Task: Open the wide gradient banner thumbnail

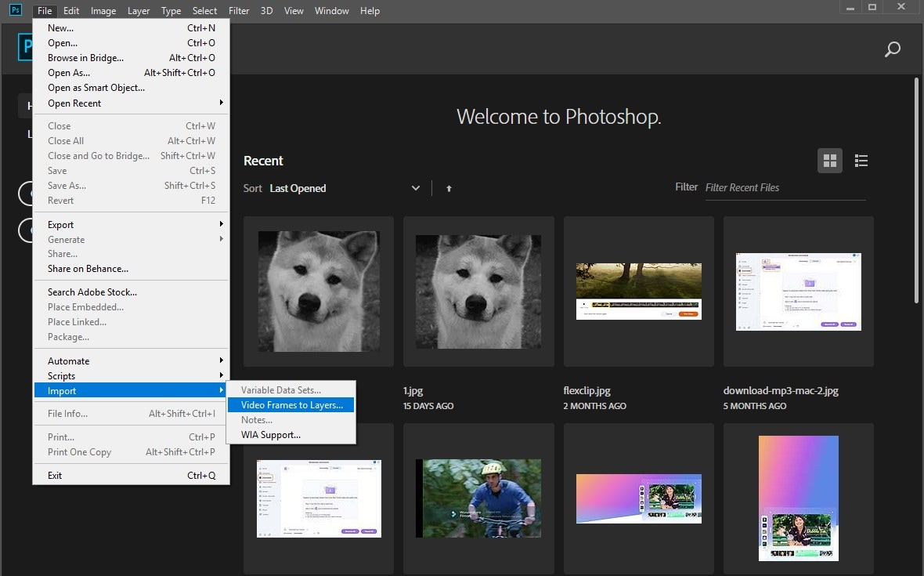Action: pos(639,498)
